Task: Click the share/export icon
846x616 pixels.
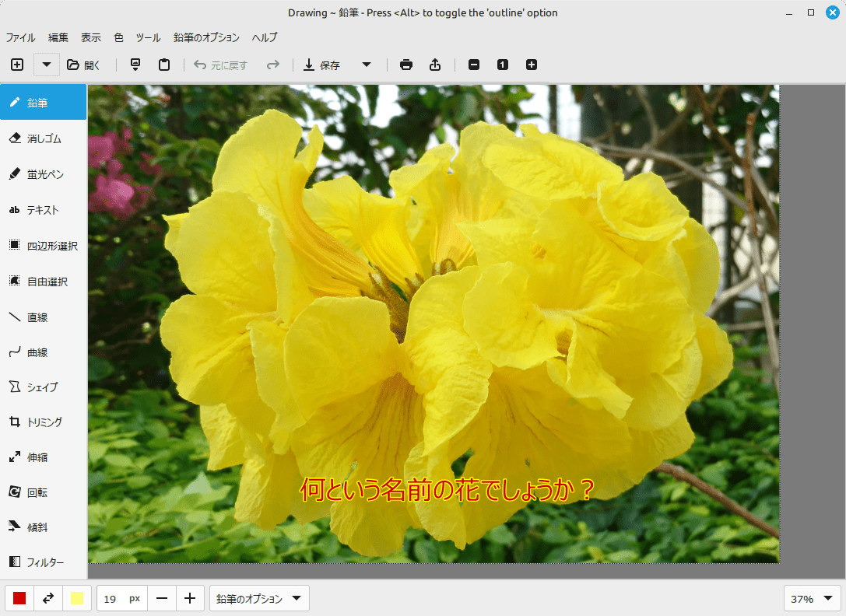Action: click(x=435, y=65)
